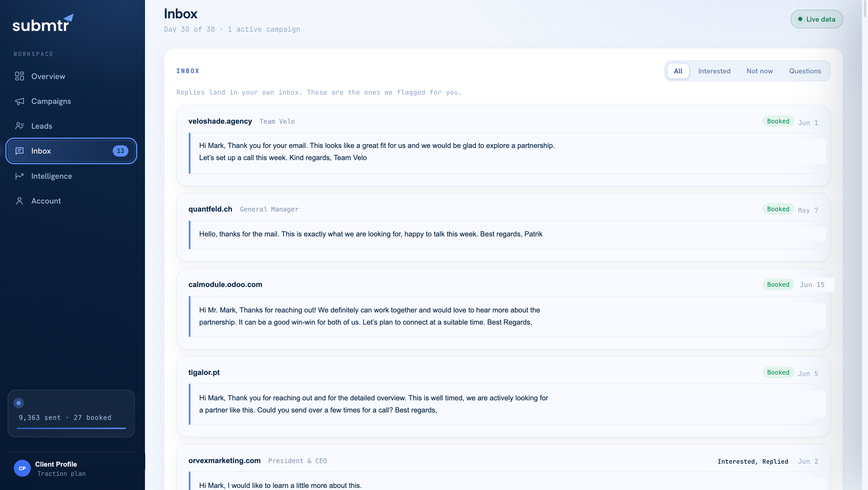
Task: Click the Intelligence chart icon
Action: 20,176
